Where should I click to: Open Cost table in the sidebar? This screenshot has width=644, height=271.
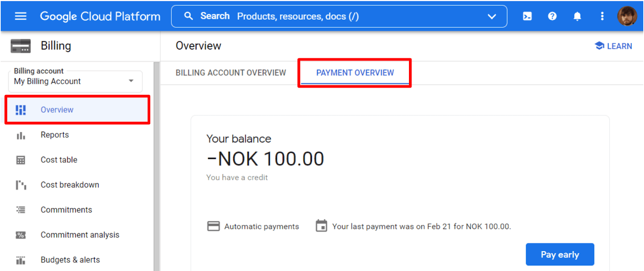pyautogui.click(x=59, y=160)
